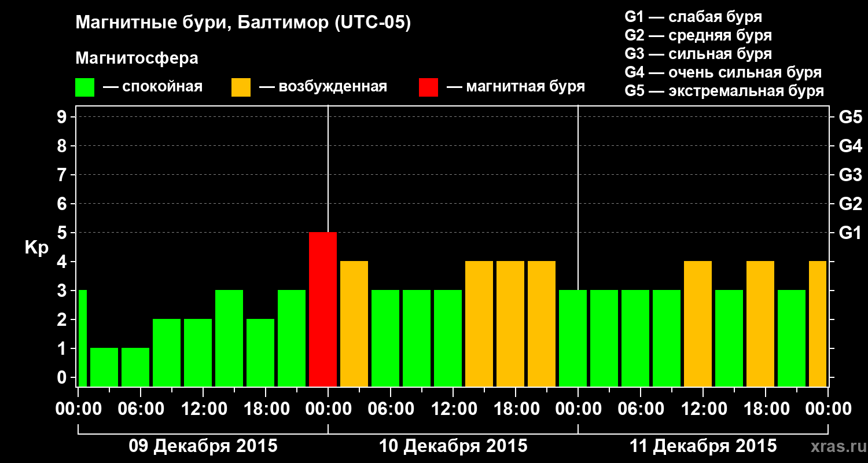The height and width of the screenshot is (463, 868).
Task: Click the green 'спокойная' legend swatch
Action: pyautogui.click(x=85, y=87)
